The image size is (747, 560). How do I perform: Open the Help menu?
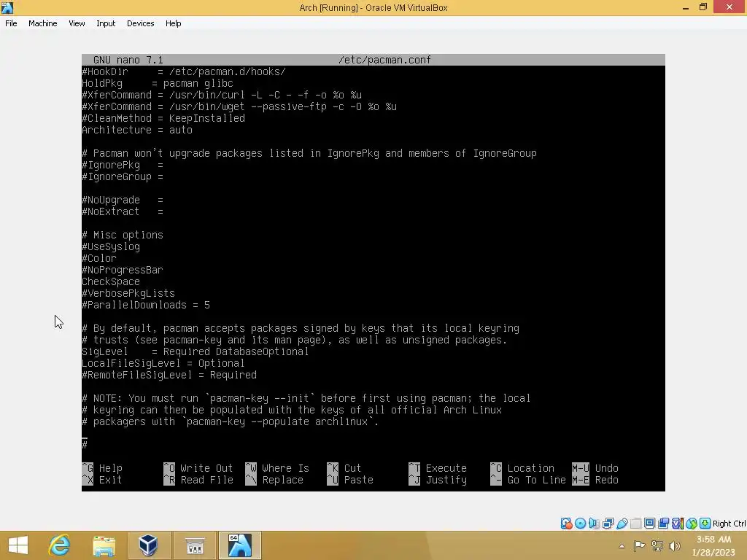(x=174, y=23)
